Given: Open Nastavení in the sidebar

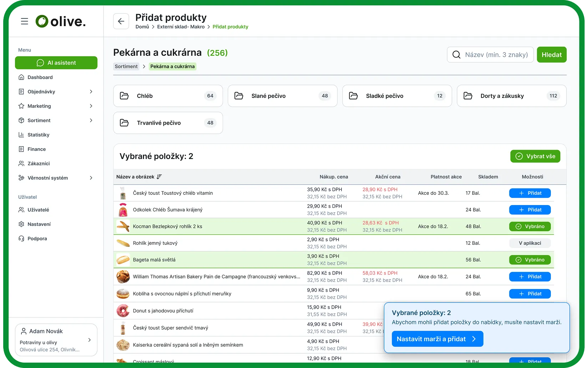Looking at the screenshot, I should pyautogui.click(x=39, y=224).
